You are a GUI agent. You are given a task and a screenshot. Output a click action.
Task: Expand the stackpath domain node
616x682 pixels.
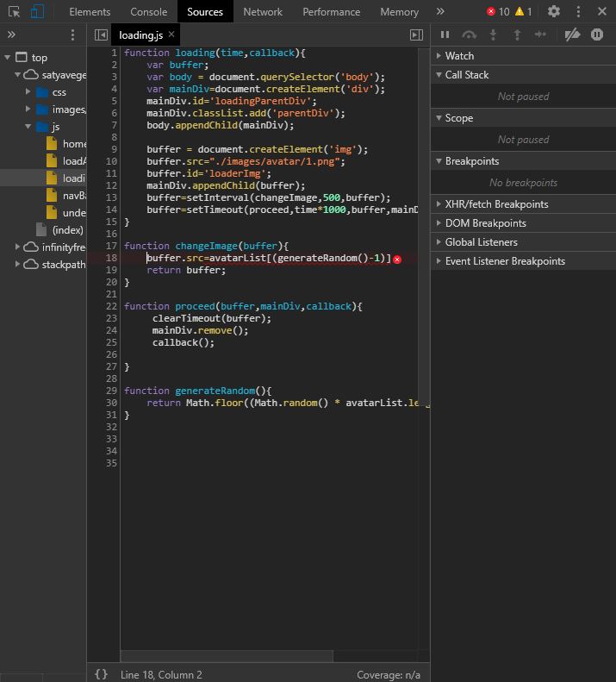coord(17,264)
